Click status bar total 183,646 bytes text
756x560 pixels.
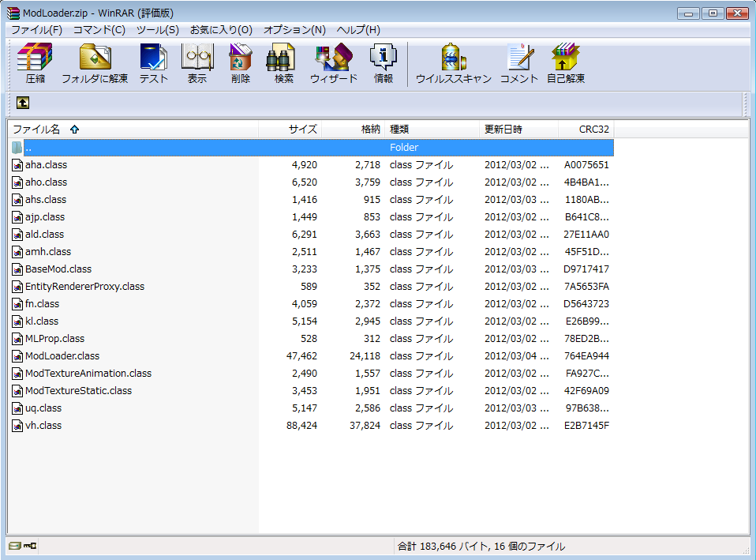[481, 547]
